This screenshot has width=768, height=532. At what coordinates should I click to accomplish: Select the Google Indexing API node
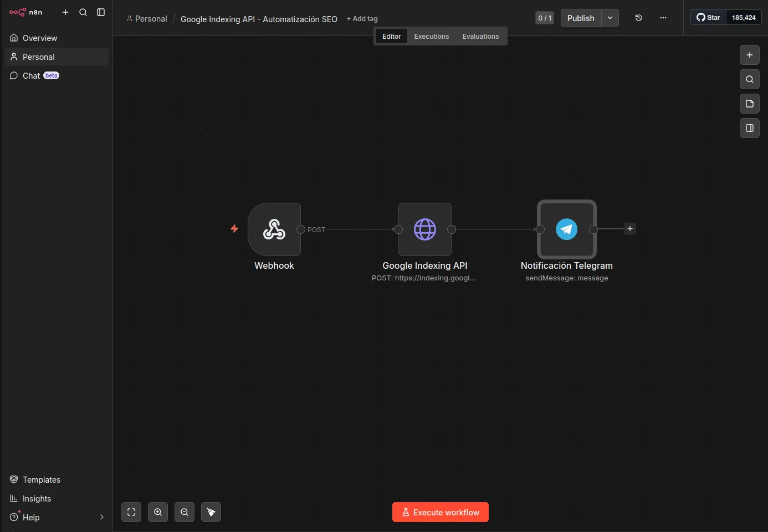click(425, 229)
